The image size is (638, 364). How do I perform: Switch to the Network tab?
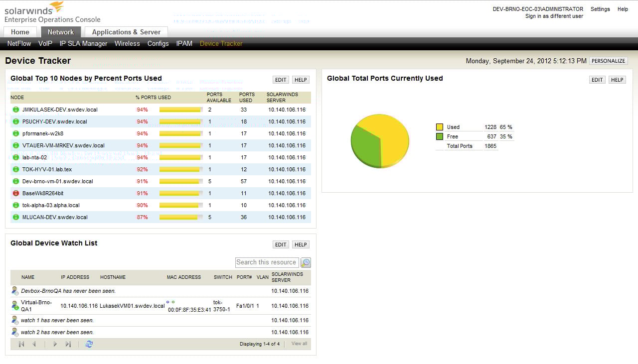(x=61, y=32)
